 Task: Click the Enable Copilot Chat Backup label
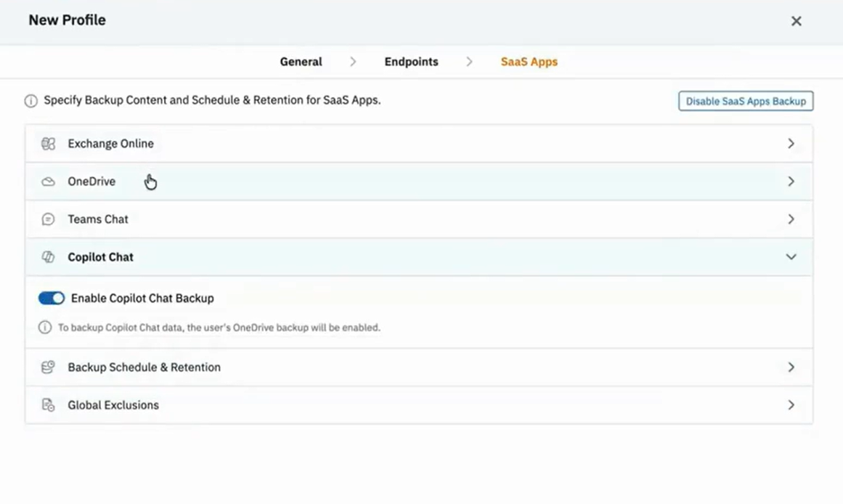(x=142, y=298)
